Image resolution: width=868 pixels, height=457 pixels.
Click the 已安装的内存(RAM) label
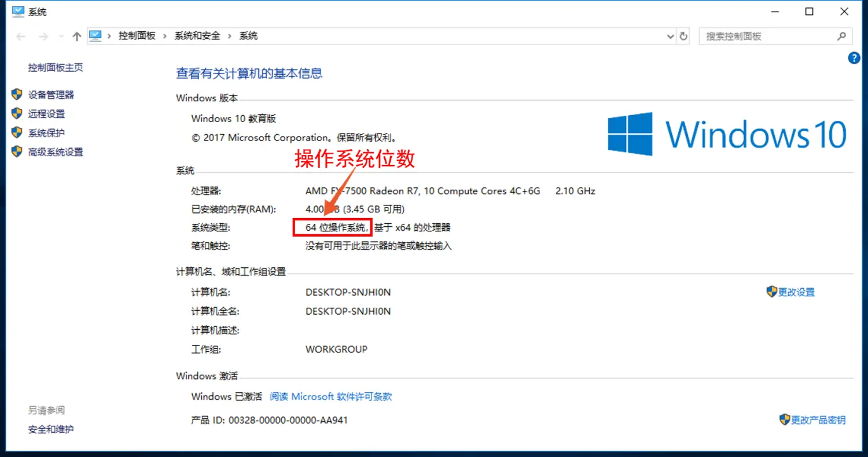234,209
